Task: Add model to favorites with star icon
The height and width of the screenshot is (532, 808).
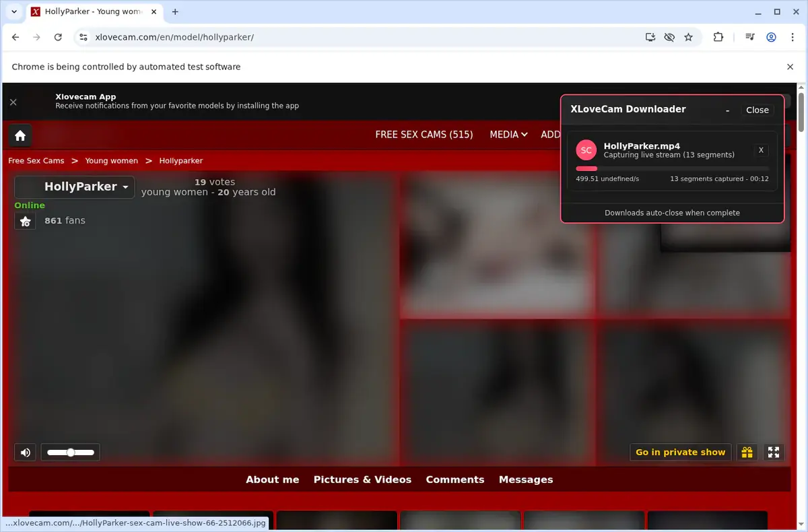Action: coord(25,221)
